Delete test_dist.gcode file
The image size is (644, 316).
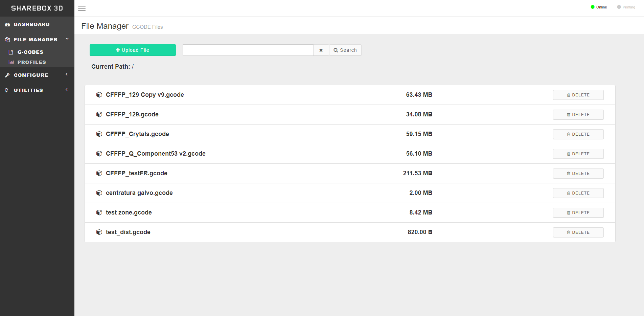578,232
